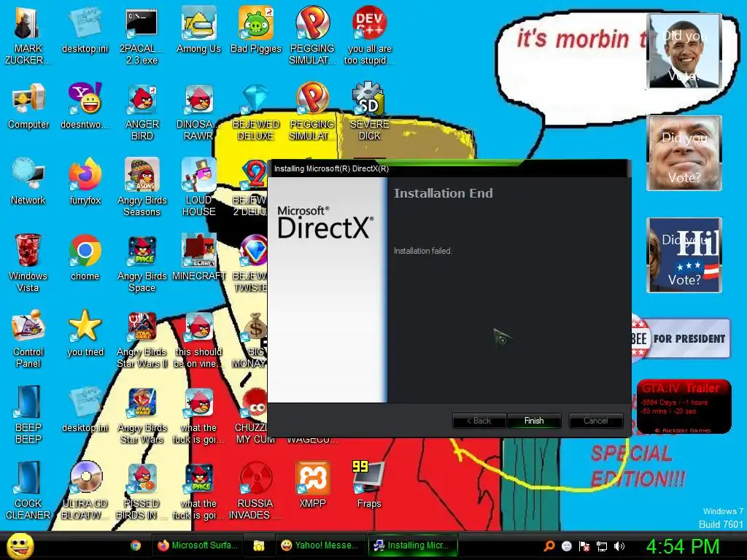
Task: Open the DINOSA RAWR icon
Action: [x=198, y=112]
